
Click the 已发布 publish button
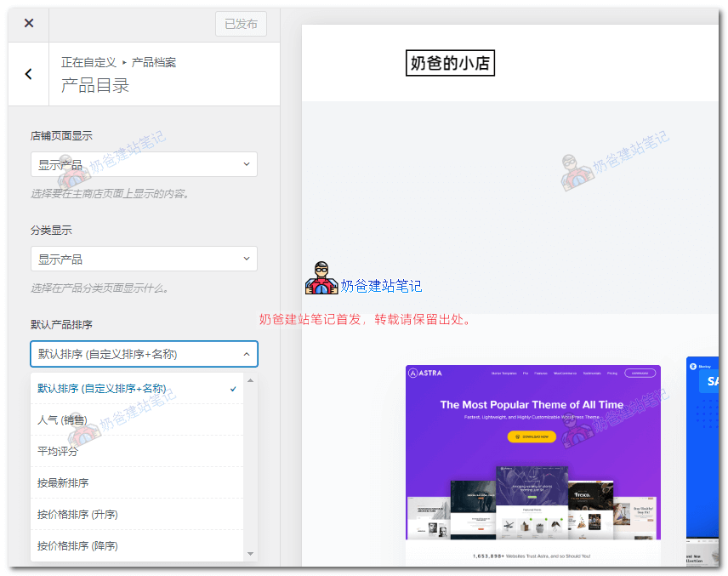(241, 23)
